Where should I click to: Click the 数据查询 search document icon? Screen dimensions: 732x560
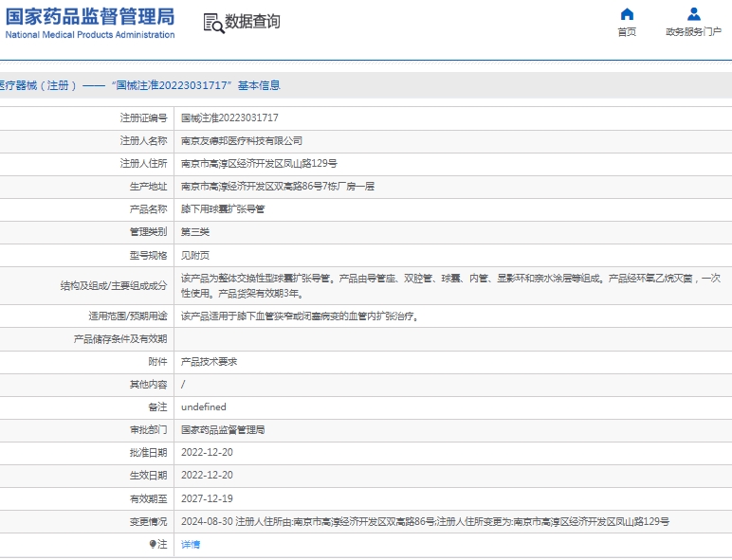[213, 24]
